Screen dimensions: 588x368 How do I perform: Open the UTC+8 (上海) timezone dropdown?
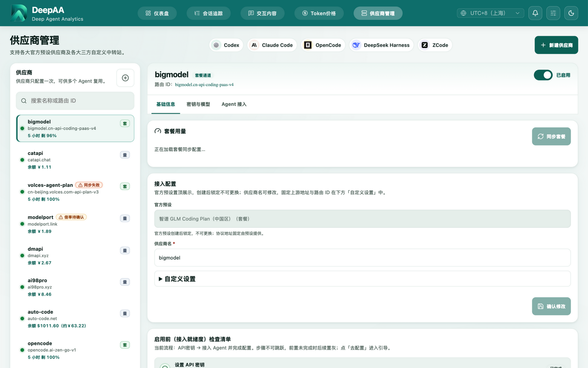(490, 13)
